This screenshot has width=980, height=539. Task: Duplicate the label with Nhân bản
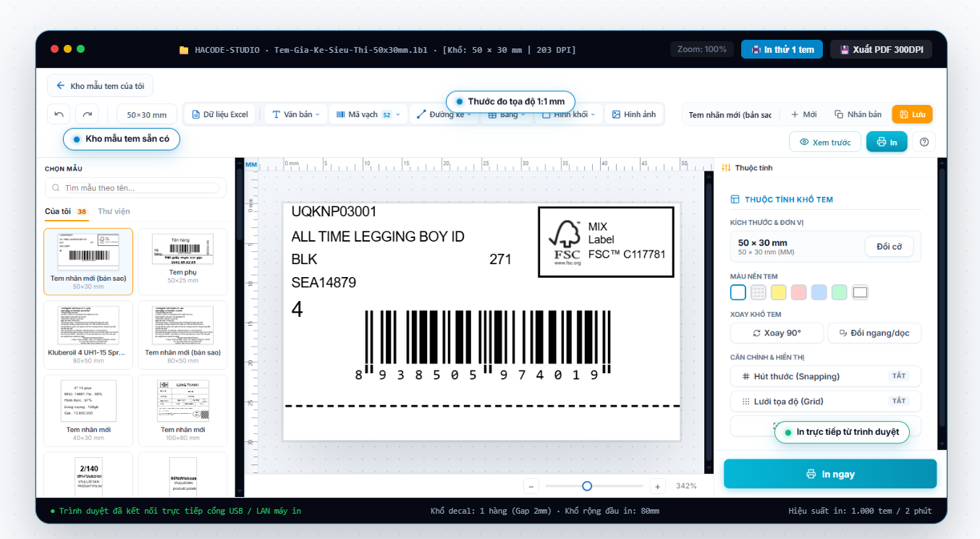pos(858,114)
